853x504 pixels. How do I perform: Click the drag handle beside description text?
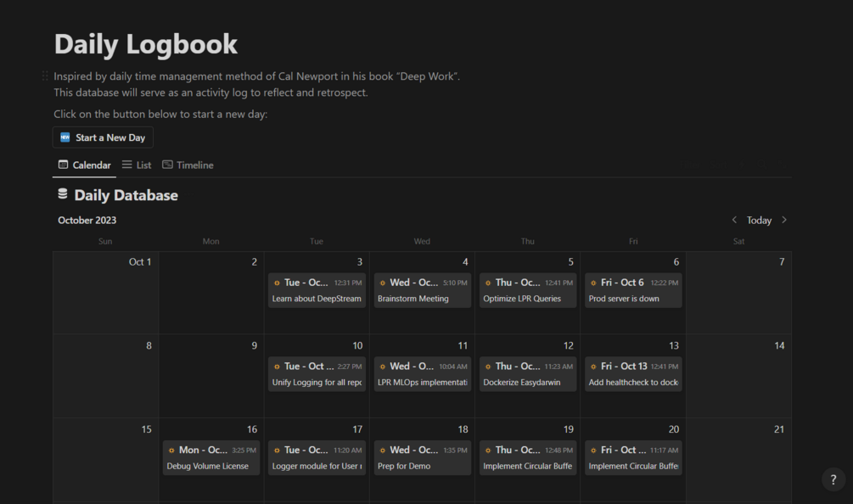pos(45,76)
